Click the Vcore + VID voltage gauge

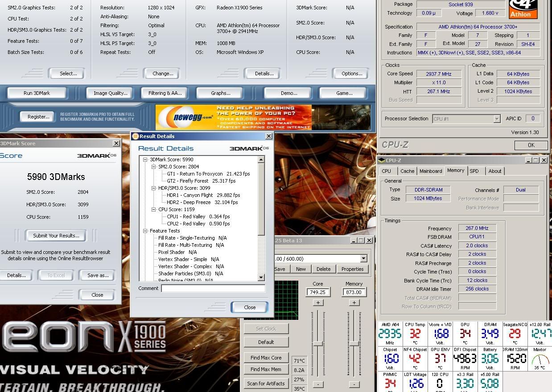pyautogui.click(x=440, y=334)
